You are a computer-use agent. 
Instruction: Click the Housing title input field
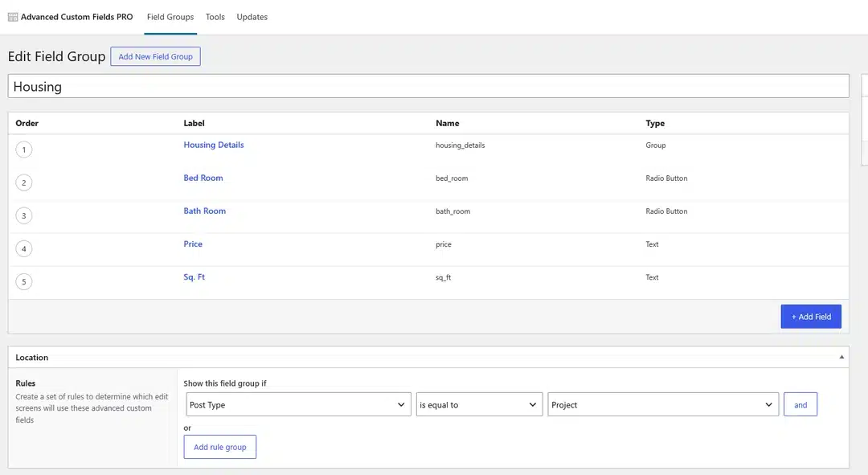pyautogui.click(x=428, y=86)
